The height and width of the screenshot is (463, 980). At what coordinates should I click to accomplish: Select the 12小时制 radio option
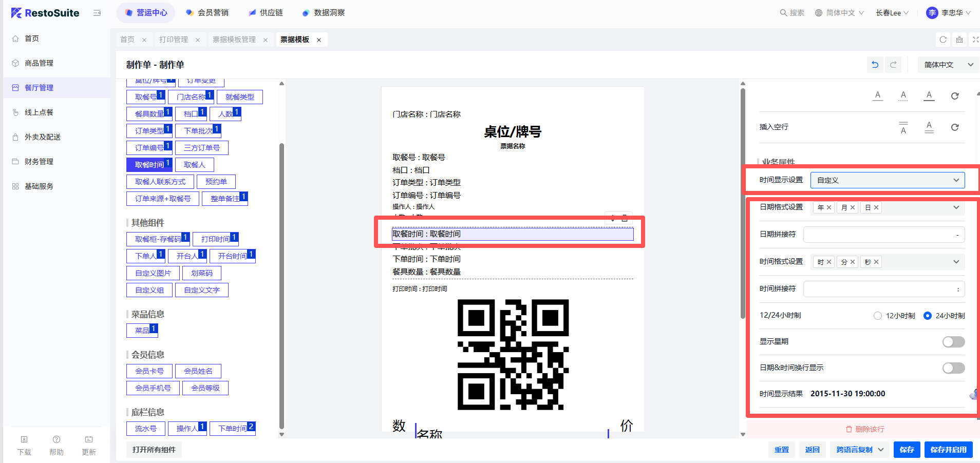[x=878, y=316]
